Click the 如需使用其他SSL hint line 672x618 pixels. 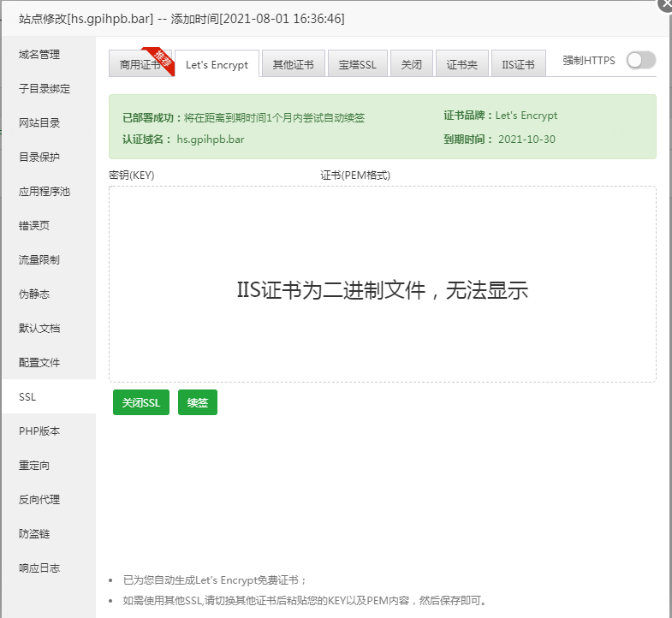[x=305, y=600]
